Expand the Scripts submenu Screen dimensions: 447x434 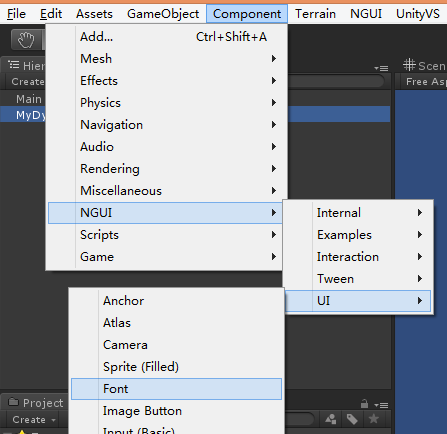pos(165,235)
